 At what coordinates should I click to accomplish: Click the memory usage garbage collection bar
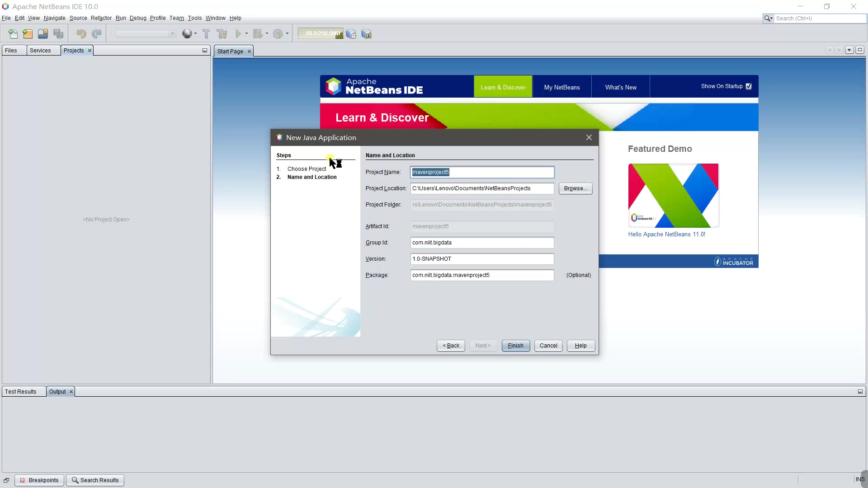321,34
